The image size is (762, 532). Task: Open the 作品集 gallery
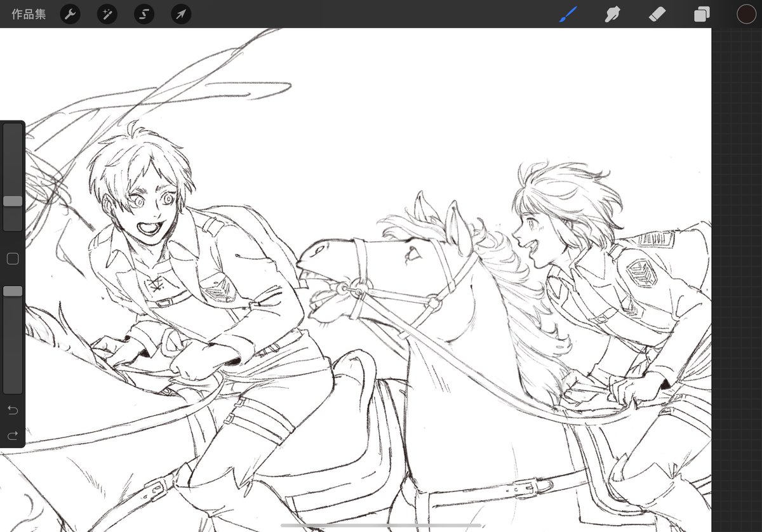(29, 14)
